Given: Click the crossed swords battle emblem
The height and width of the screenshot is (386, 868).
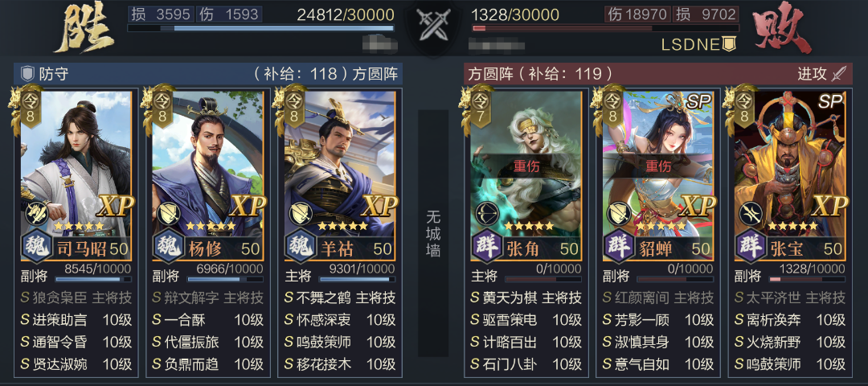Looking at the screenshot, I should coord(433,25).
